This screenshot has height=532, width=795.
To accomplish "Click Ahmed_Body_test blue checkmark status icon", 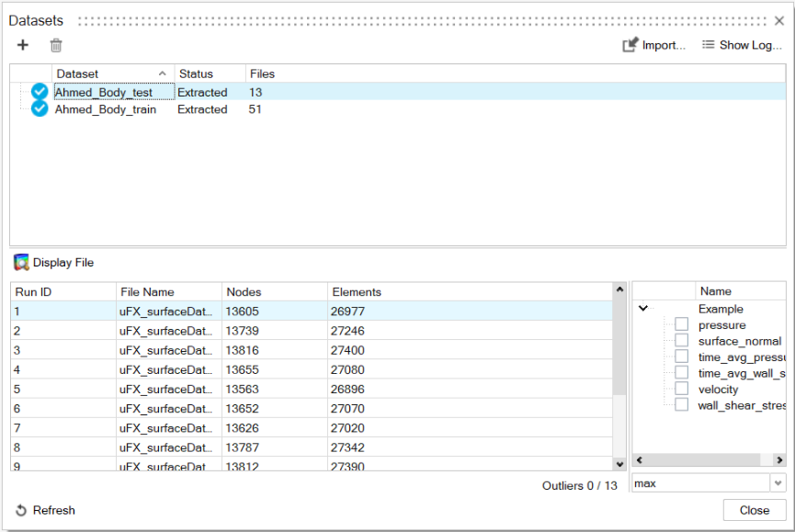I will click(40, 92).
